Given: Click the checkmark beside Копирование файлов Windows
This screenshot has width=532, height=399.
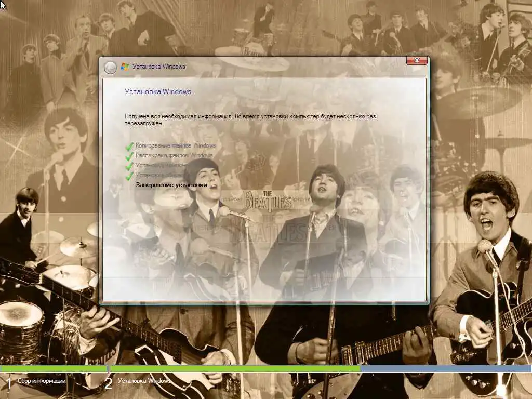Looking at the screenshot, I should click(129, 146).
